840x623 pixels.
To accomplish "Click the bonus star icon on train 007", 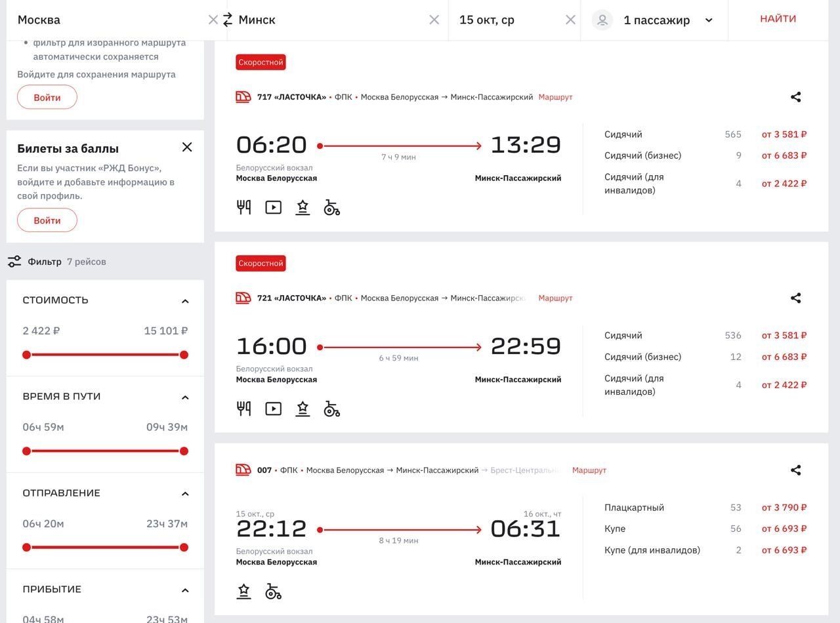I will [x=243, y=592].
